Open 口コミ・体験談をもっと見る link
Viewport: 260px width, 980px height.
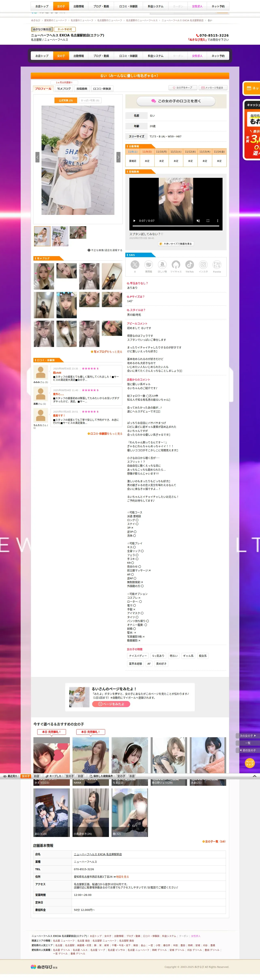pos(105,434)
